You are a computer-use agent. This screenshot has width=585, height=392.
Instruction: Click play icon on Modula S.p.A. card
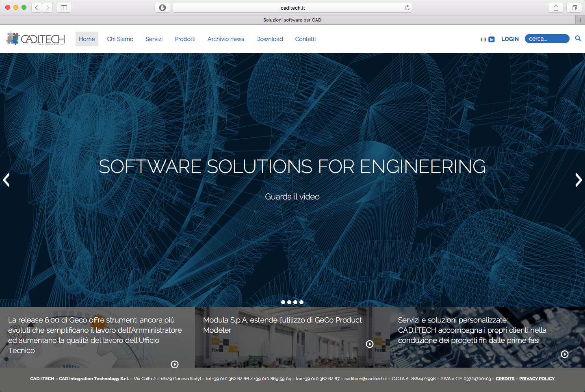pos(370,344)
